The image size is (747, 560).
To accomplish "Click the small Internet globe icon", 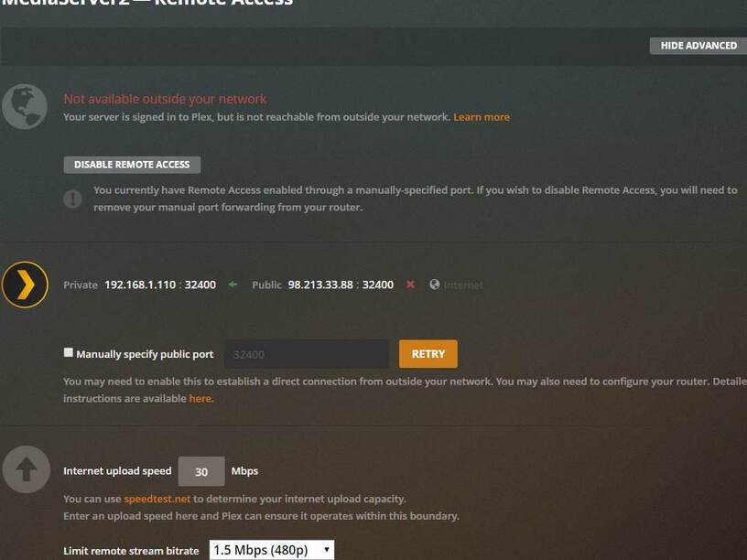I will click(435, 285).
